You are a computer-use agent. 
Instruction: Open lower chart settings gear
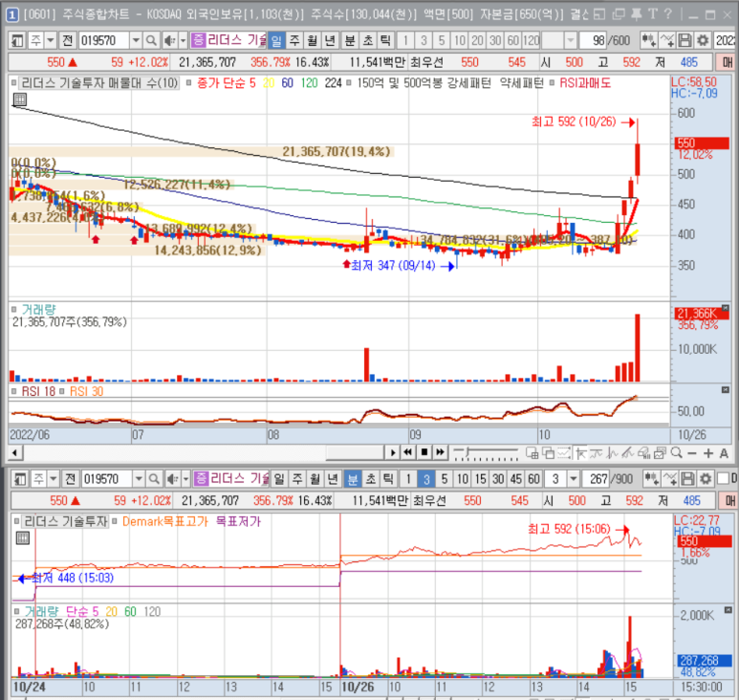coord(706,479)
